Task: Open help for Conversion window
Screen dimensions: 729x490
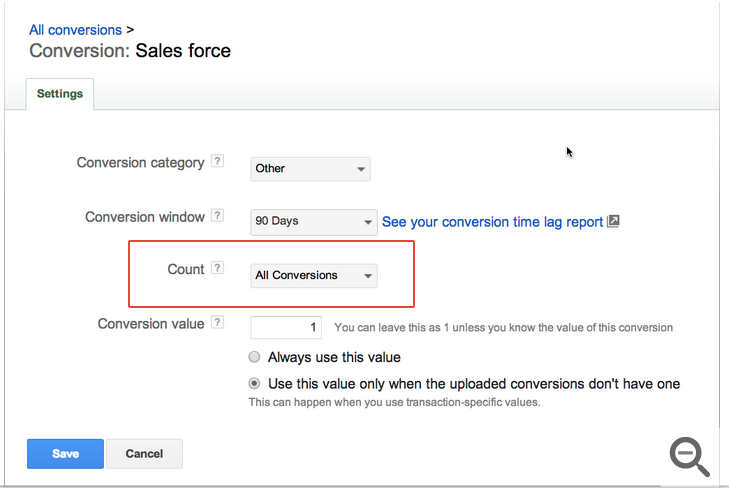Action: [x=217, y=215]
